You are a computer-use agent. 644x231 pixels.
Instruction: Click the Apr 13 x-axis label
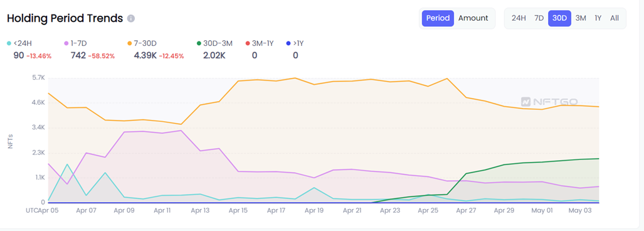[x=200, y=210]
